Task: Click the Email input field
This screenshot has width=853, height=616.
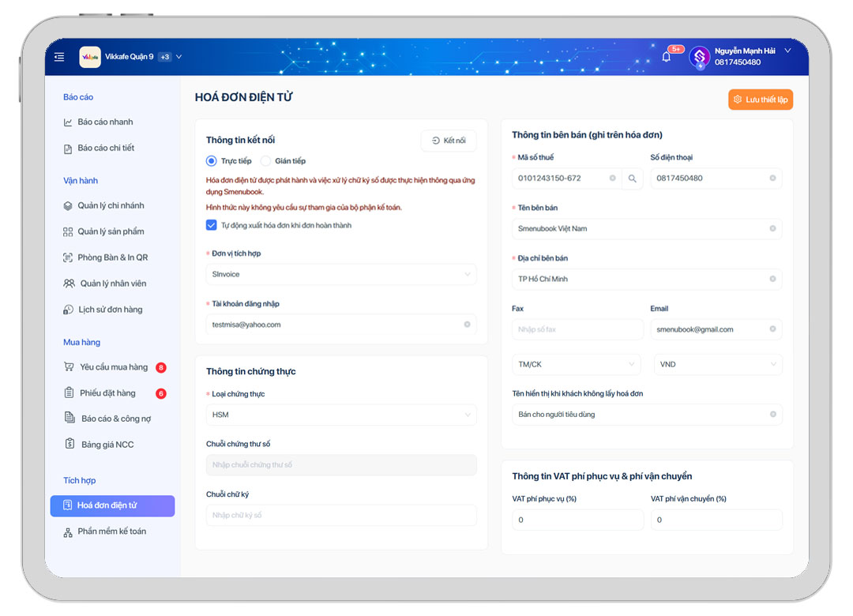Action: [716, 330]
